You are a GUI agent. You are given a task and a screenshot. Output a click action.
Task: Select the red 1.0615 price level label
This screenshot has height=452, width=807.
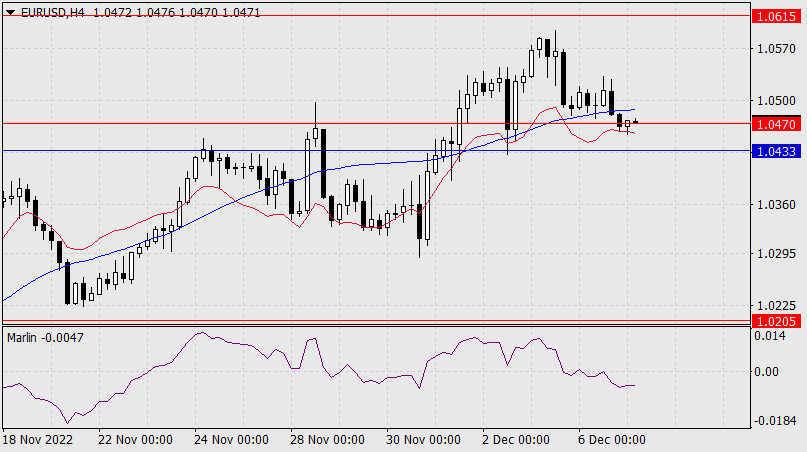[x=777, y=18]
